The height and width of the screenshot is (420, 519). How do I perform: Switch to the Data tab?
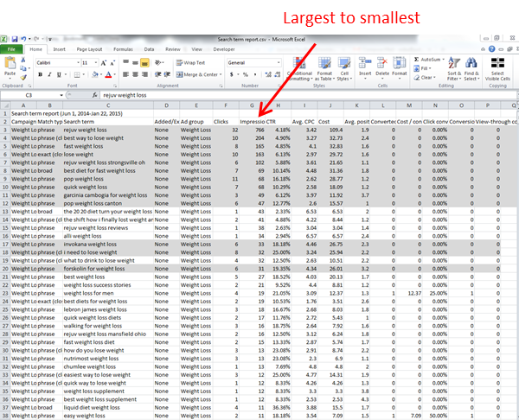[x=149, y=49]
